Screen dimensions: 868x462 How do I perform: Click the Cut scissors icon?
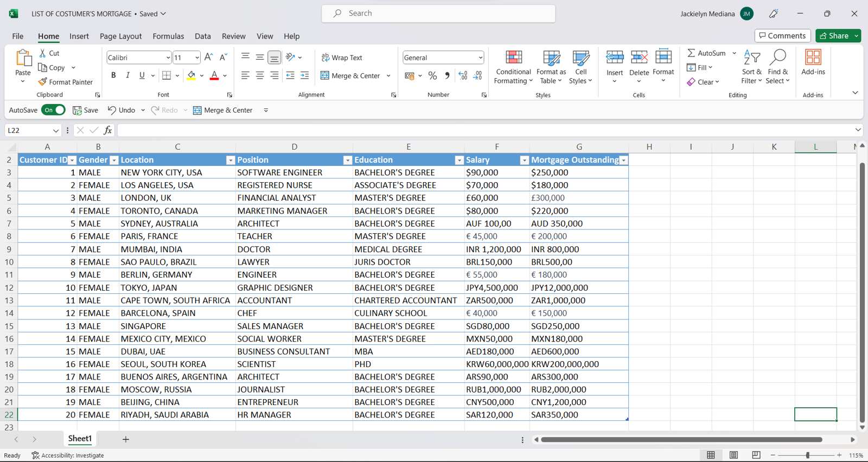click(43, 53)
